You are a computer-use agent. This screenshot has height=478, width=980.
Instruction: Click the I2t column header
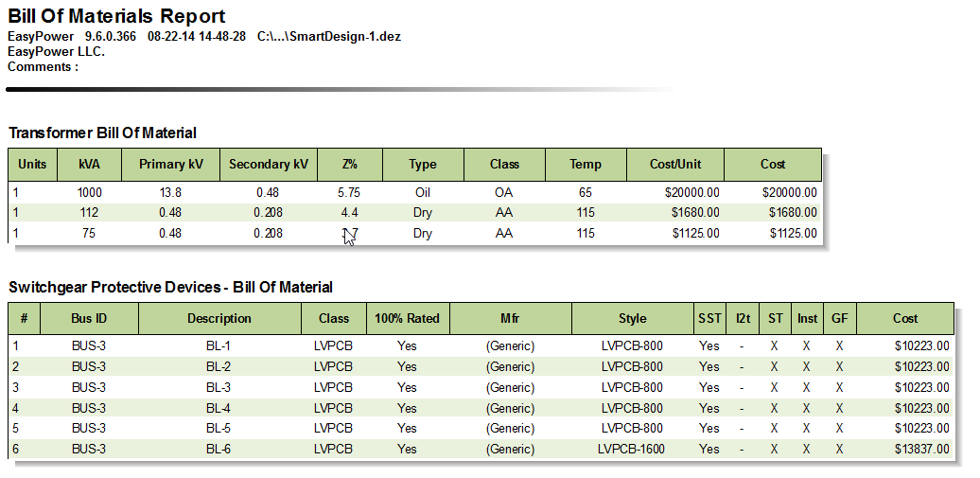(x=742, y=318)
